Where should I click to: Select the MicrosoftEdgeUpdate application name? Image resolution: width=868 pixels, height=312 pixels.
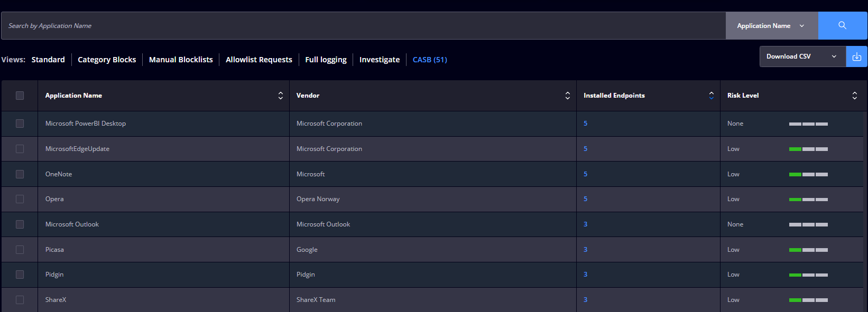point(77,149)
